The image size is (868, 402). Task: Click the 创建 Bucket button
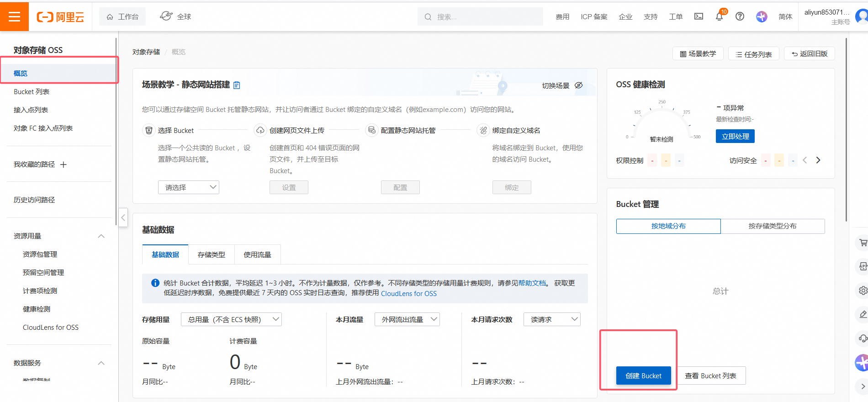pyautogui.click(x=644, y=376)
